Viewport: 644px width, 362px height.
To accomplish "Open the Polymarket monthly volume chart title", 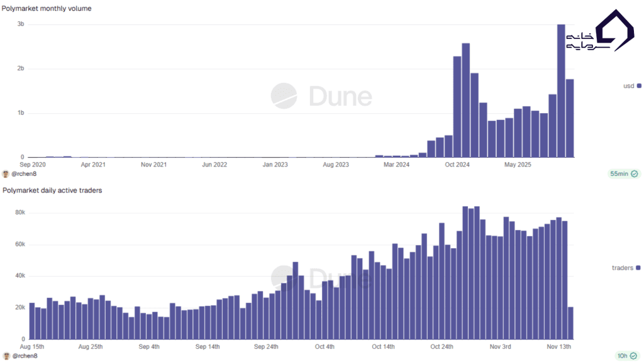I will pos(47,9).
